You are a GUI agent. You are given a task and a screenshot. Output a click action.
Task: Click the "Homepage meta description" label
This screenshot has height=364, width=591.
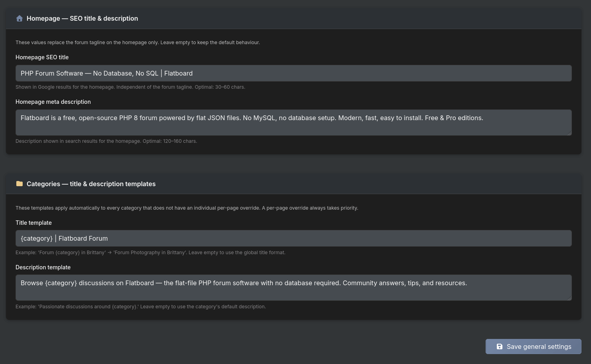[x=53, y=102]
